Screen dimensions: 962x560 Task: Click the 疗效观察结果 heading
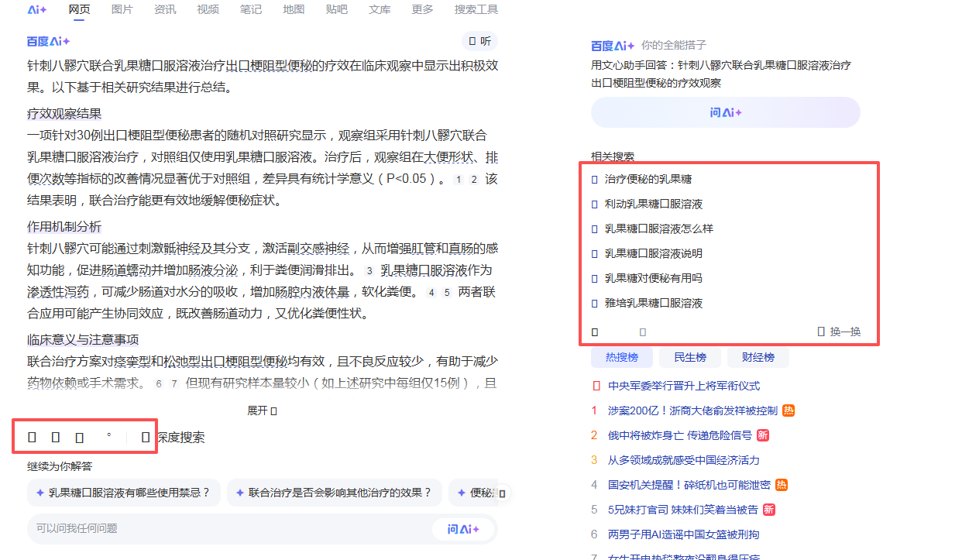point(64,114)
